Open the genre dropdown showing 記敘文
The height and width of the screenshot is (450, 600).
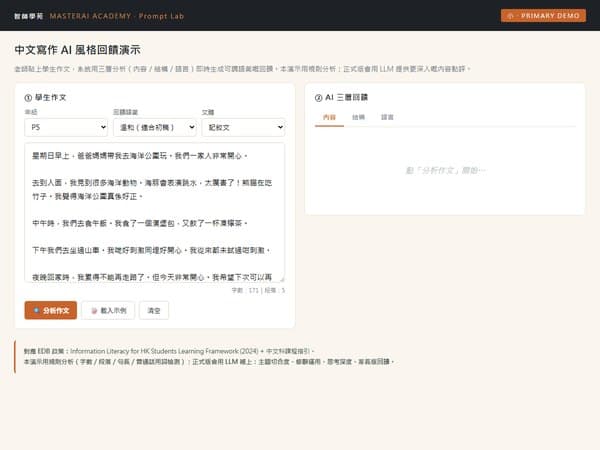click(243, 127)
